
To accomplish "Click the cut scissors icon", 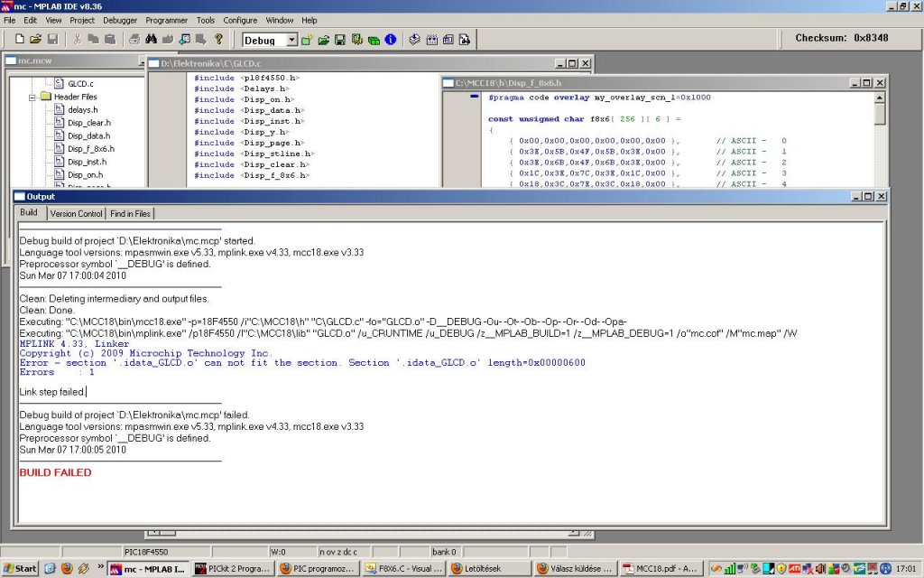I will click(78, 40).
